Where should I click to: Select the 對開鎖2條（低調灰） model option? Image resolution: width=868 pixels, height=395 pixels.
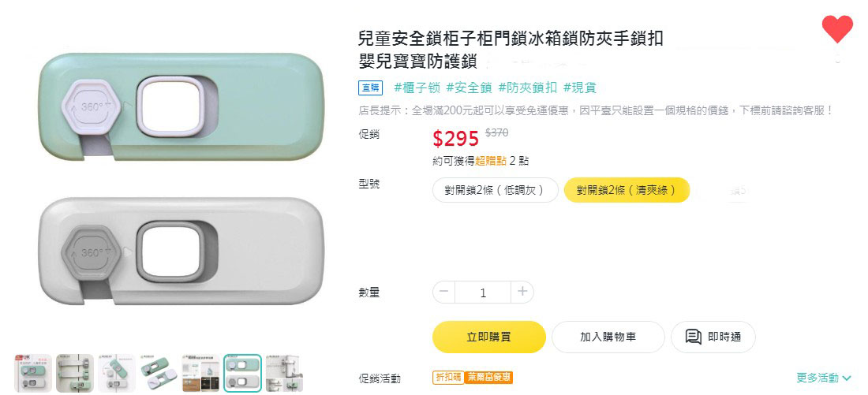[x=495, y=190]
